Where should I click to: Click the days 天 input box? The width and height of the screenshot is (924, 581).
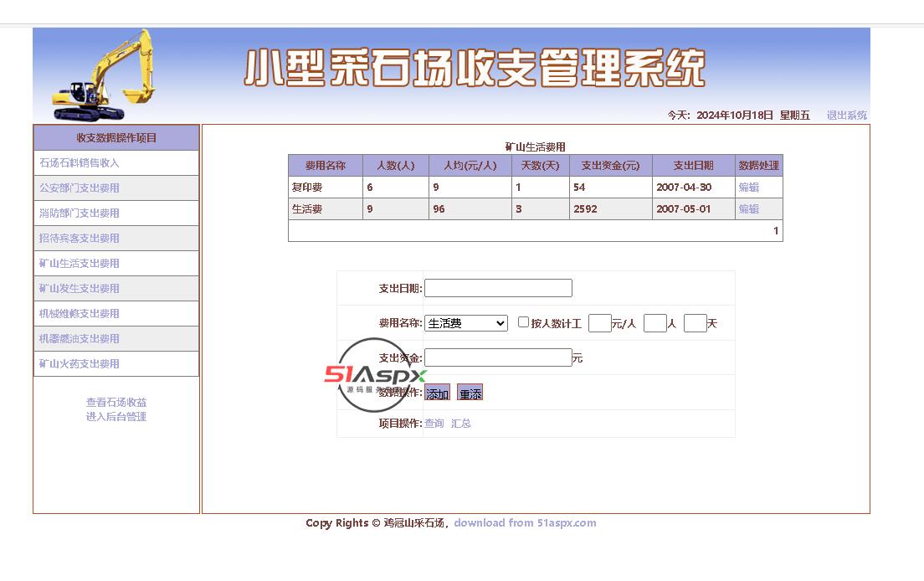pos(696,323)
